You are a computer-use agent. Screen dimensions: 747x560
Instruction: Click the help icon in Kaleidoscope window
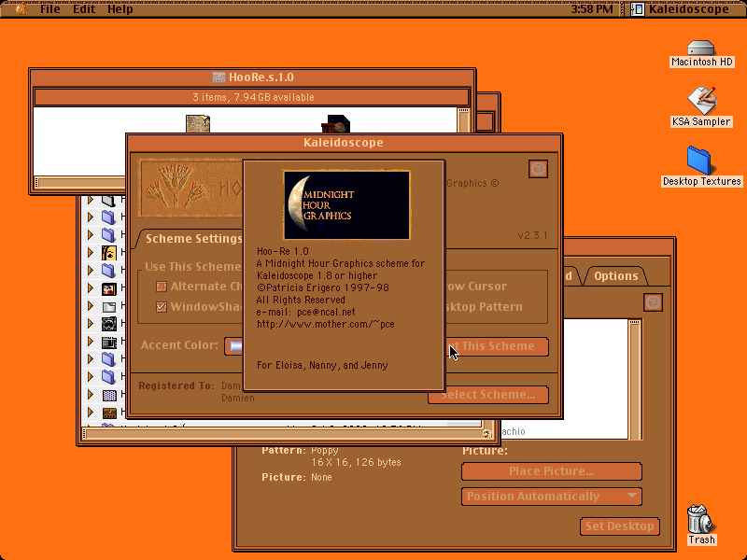[538, 169]
